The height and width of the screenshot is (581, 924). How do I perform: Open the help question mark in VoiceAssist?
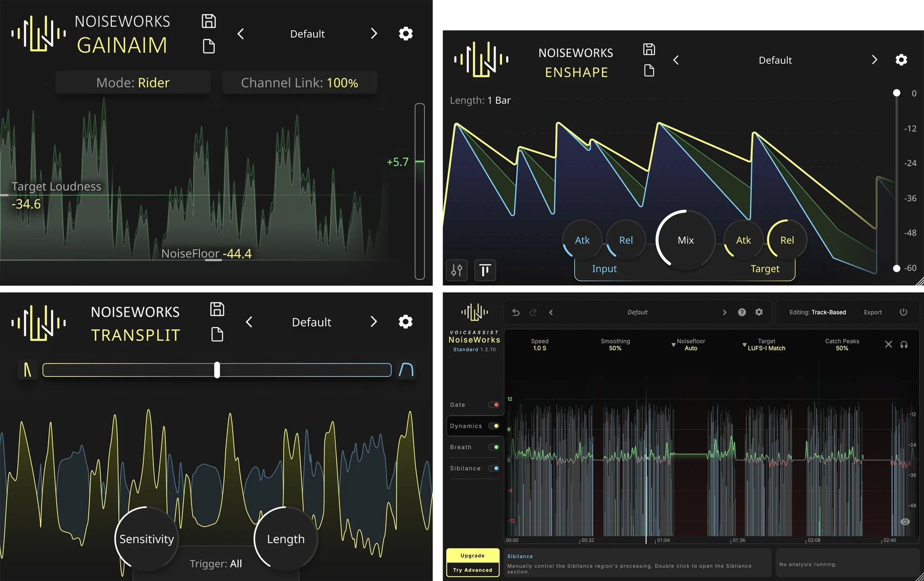coord(742,312)
